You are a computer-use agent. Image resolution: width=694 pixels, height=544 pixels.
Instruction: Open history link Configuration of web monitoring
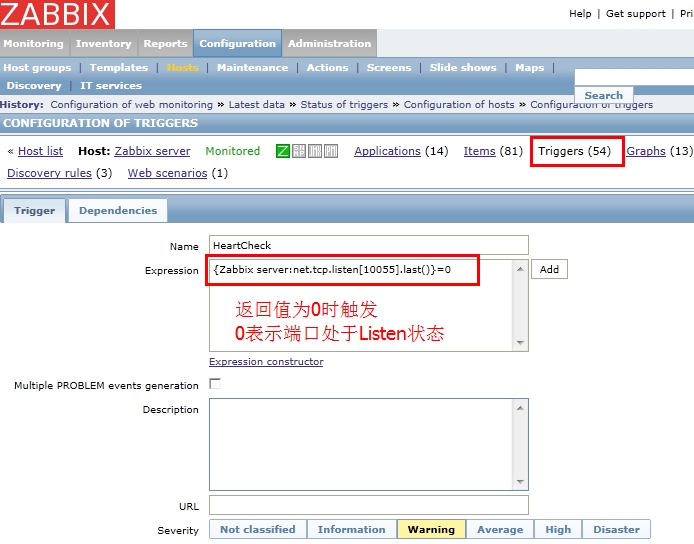point(131,105)
